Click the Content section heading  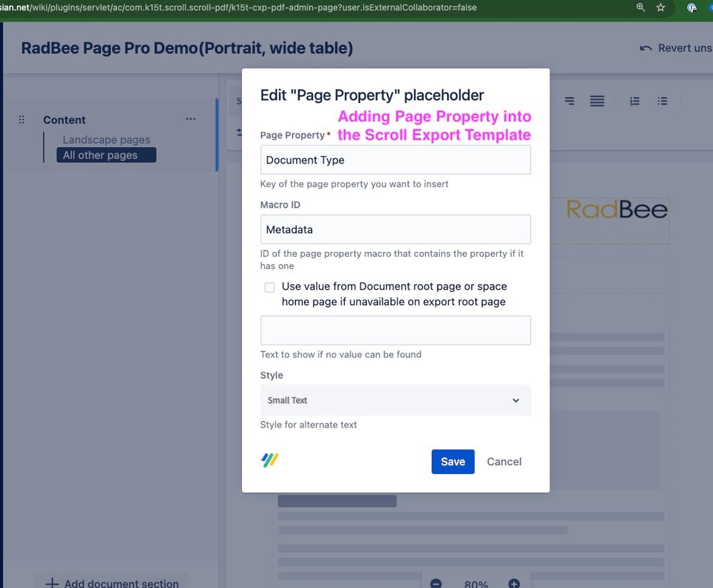pos(64,120)
